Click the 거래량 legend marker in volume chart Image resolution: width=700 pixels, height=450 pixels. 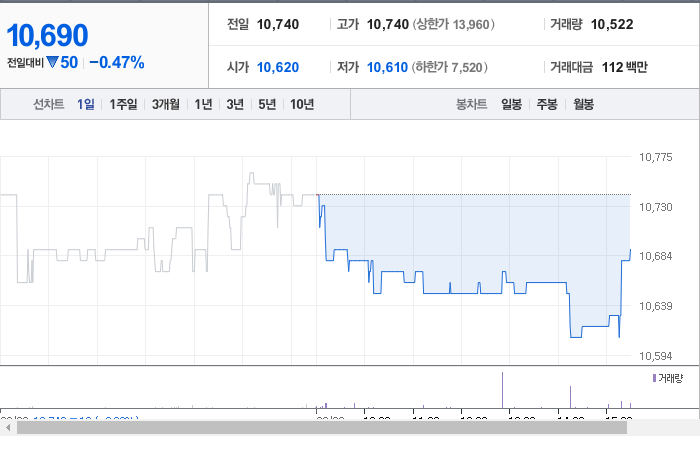coord(654,378)
